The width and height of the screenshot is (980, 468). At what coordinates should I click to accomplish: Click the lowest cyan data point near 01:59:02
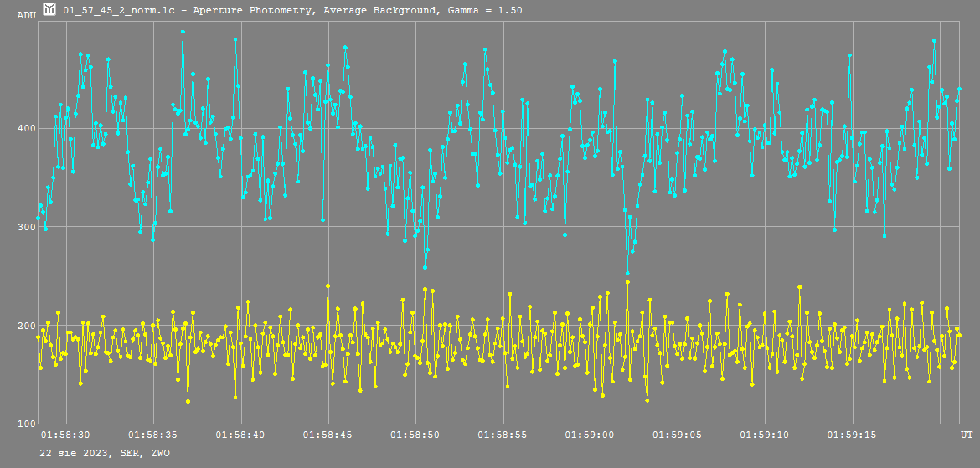pos(627,273)
